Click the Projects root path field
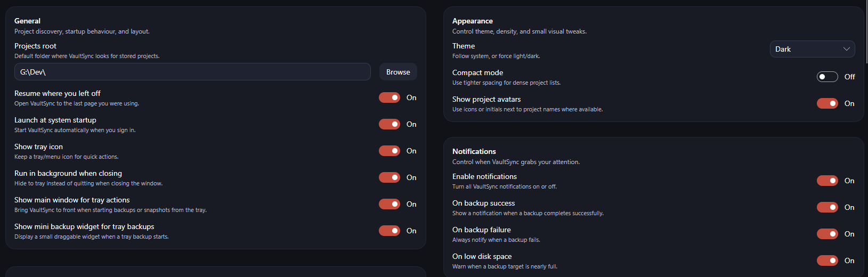Screen dimensions: 868x277 click(x=192, y=72)
